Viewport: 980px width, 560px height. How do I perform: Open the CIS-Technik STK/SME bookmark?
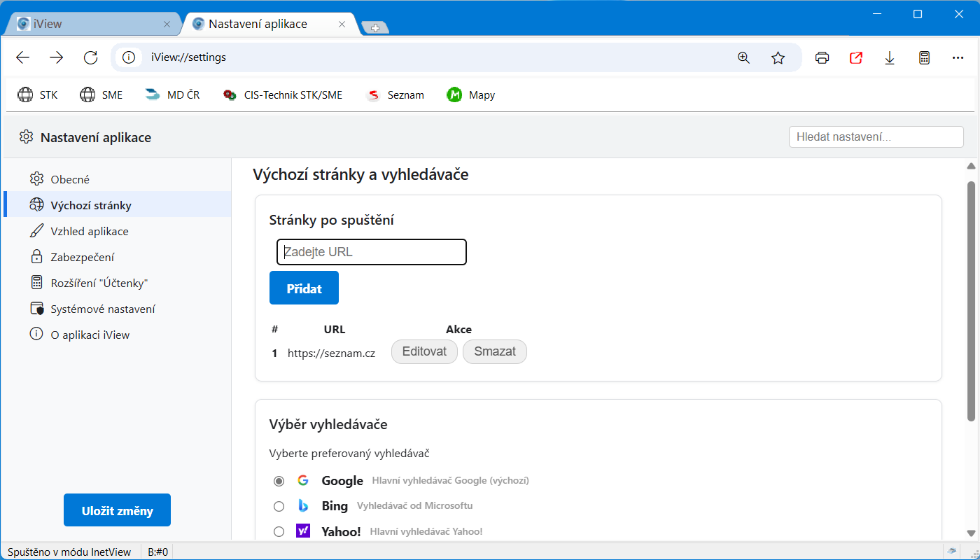click(x=283, y=95)
